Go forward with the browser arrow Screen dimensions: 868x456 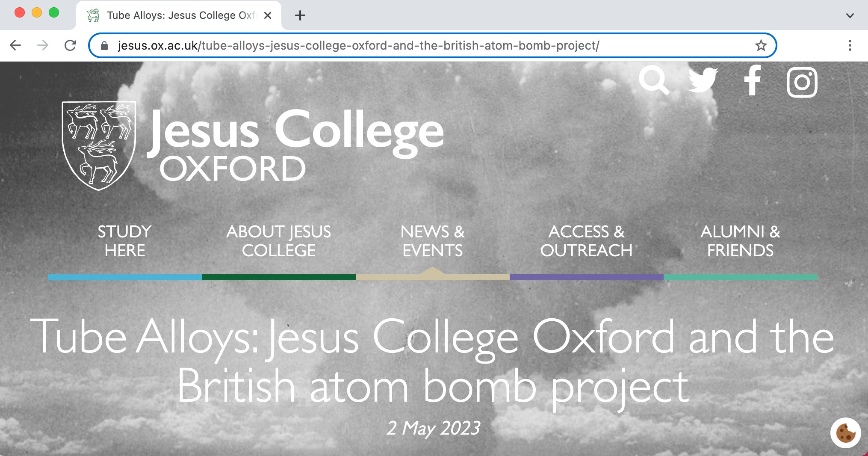[x=43, y=45]
